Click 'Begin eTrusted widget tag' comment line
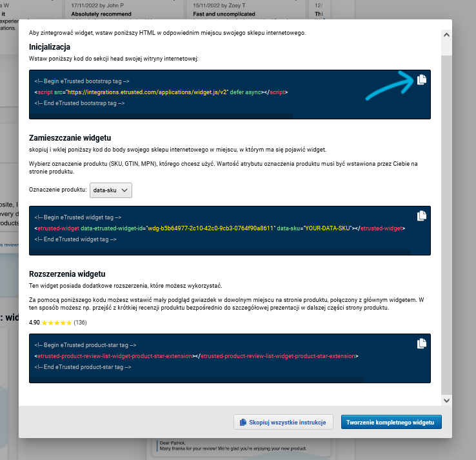The width and height of the screenshot is (476, 460). click(77, 217)
